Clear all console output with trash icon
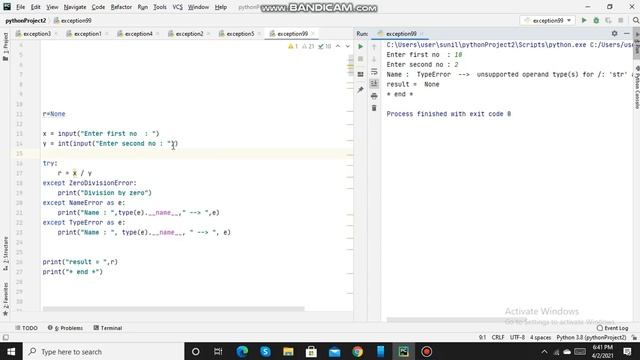Viewport: 640px width, 360px height. coord(374,108)
